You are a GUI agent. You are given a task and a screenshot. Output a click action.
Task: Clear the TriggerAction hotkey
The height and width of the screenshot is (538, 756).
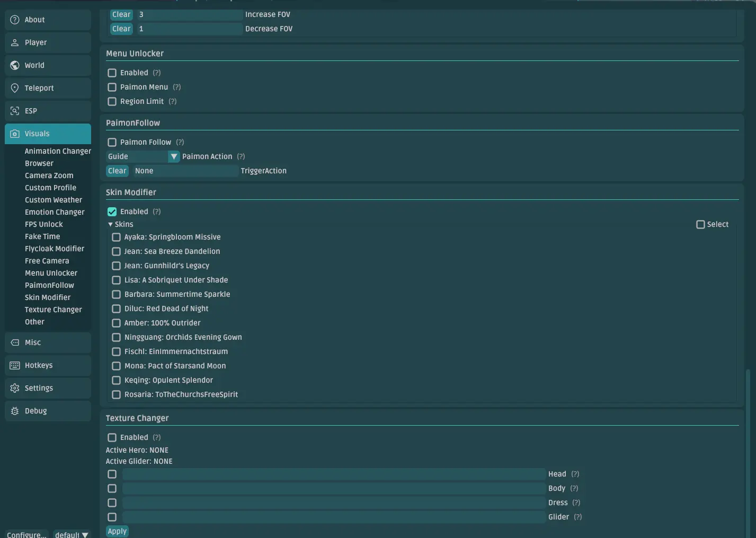(x=117, y=171)
